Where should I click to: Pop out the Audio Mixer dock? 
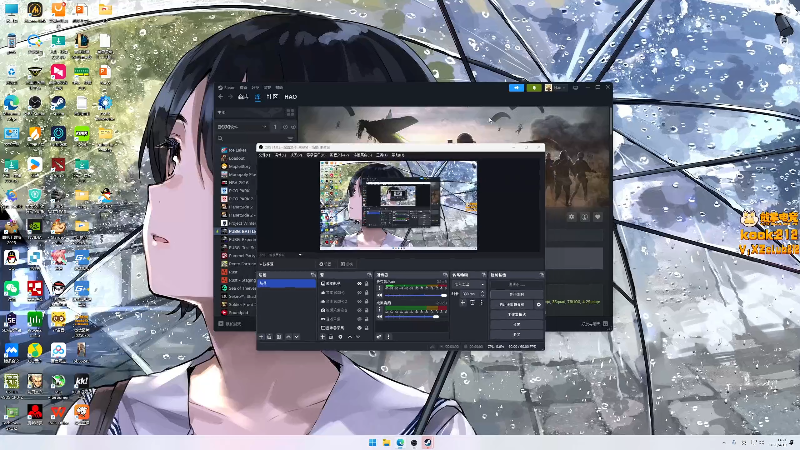pyautogui.click(x=445, y=274)
